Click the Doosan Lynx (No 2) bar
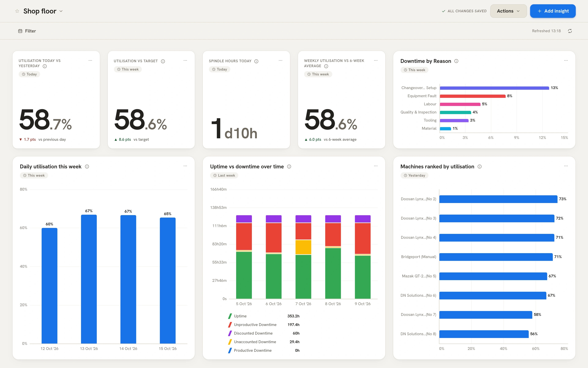 (x=498, y=199)
